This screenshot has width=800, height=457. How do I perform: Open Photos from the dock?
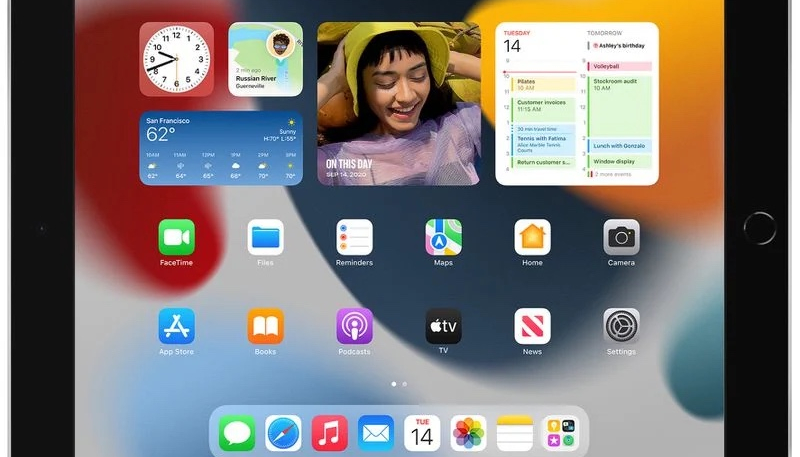click(468, 433)
